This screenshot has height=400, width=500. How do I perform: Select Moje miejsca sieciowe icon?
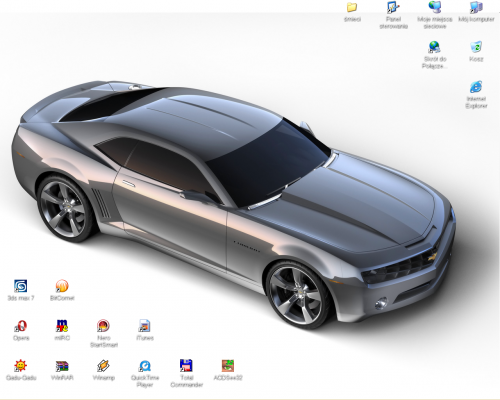pos(435,7)
